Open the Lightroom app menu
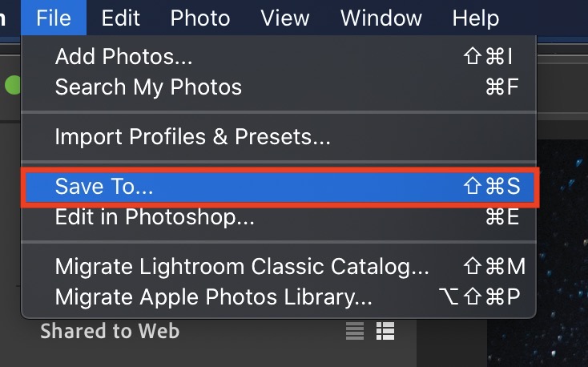Image resolution: width=588 pixels, height=367 pixels. [5, 18]
